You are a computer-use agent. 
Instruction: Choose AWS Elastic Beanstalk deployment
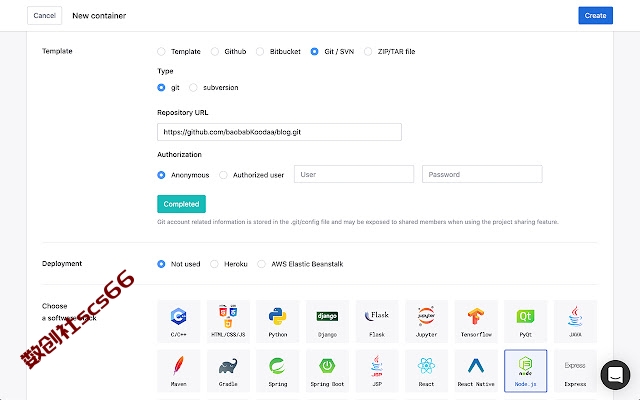[x=261, y=264]
